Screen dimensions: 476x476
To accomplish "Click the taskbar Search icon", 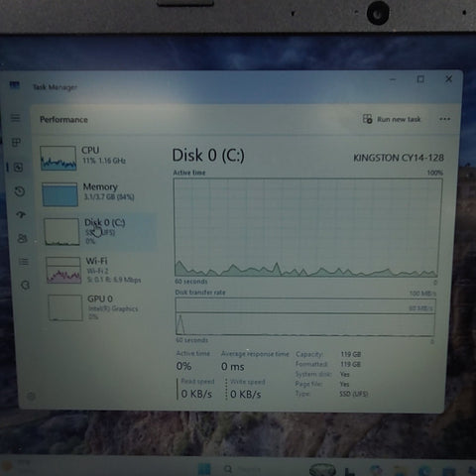I will 228,469.
